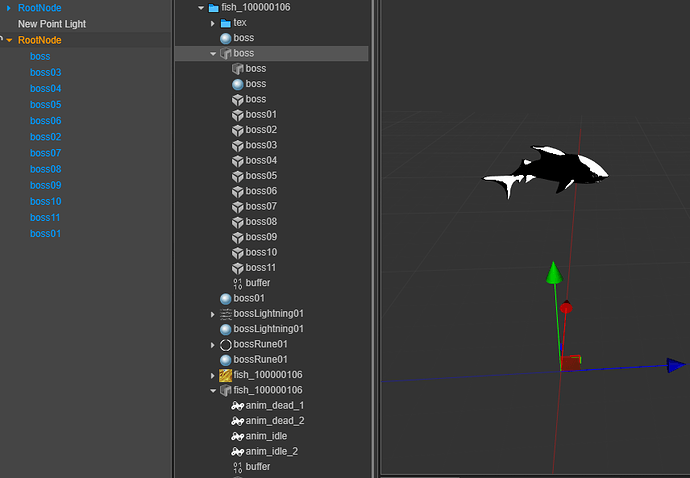Image resolution: width=690 pixels, height=478 pixels.
Task: Click the blue Z-axis gizmo arrow
Action: tap(676, 365)
